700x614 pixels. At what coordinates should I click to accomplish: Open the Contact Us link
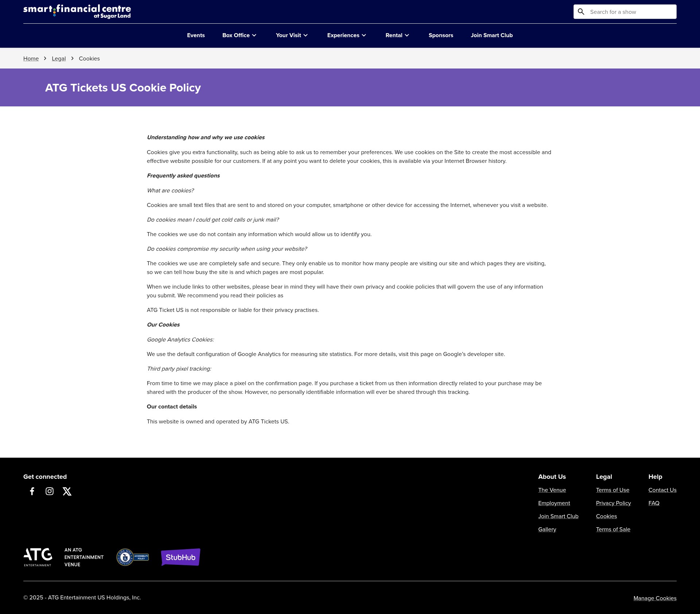coord(662,490)
